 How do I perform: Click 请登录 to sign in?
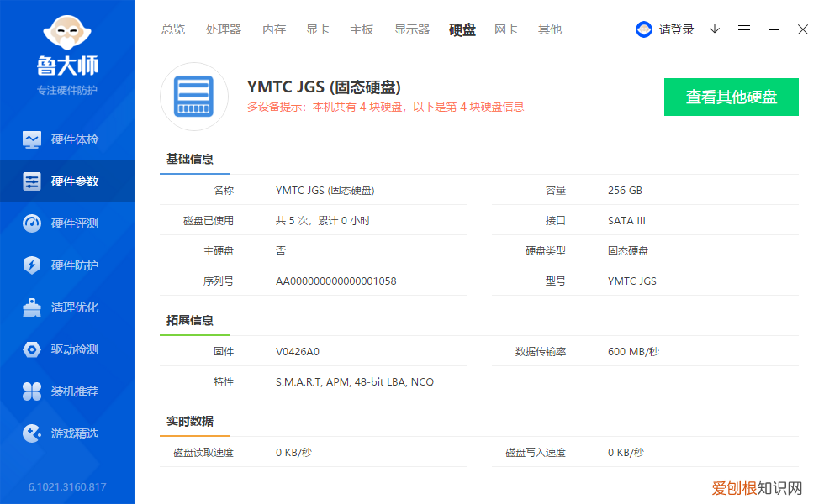coord(678,29)
